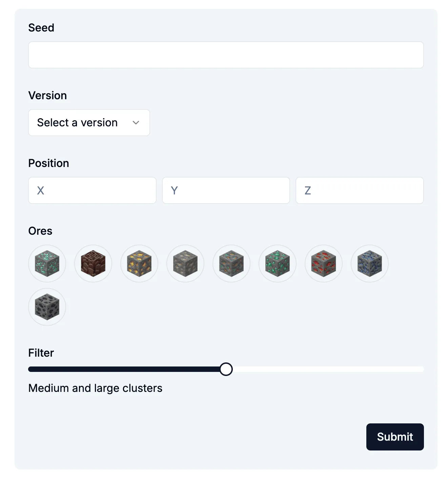The image size is (448, 483).
Task: Click the chevron arrow in version selector
Action: [x=136, y=123]
